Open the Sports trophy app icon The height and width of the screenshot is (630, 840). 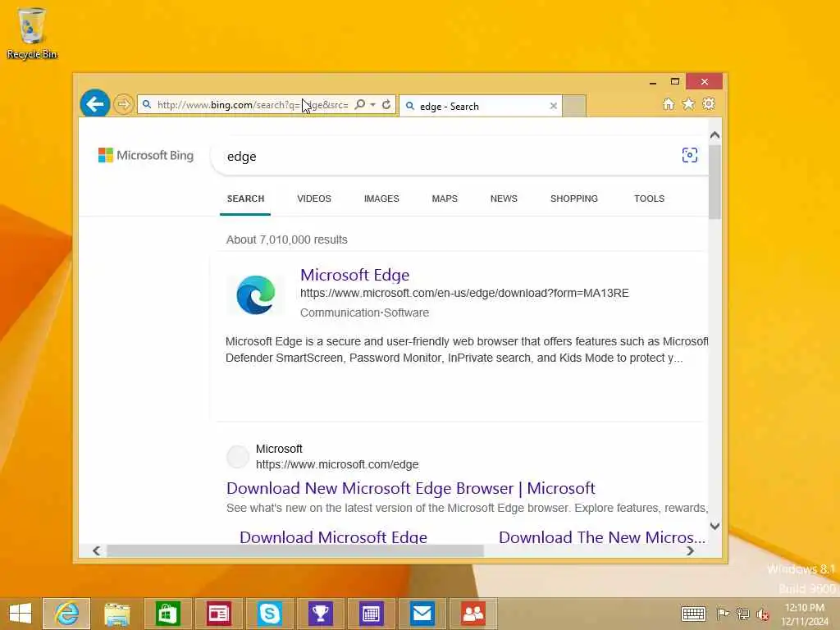point(321,614)
